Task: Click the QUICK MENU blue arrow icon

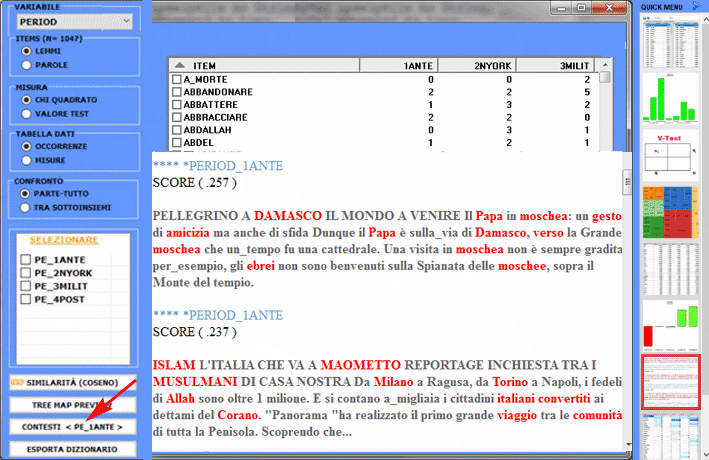Action: click(696, 6)
